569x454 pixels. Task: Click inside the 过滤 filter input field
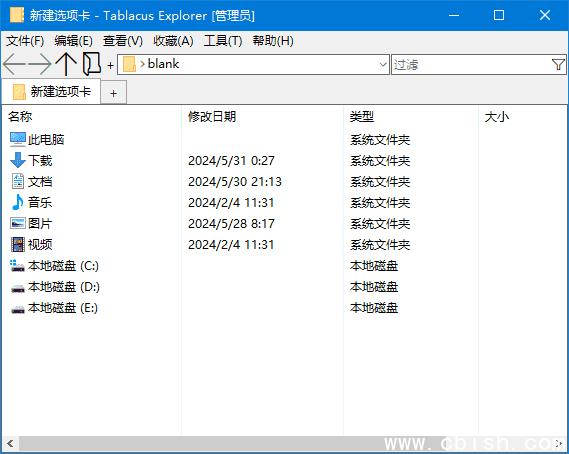tap(472, 65)
